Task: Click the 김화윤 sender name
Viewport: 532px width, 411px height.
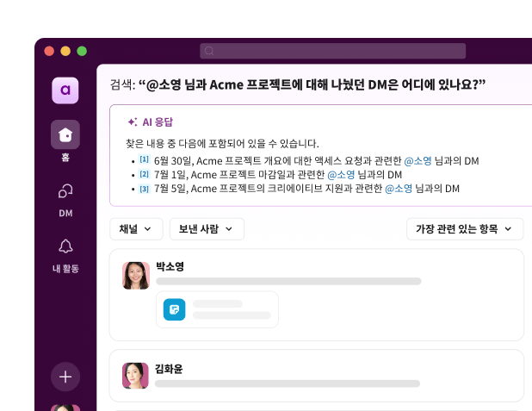Action: click(x=169, y=369)
